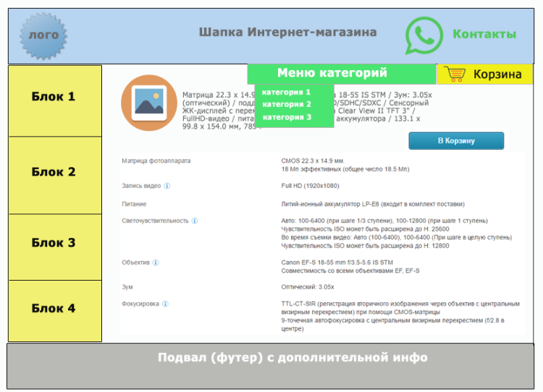This screenshot has width=543, height=392.
Task: Select категория 3 from menu
Action: 287,117
